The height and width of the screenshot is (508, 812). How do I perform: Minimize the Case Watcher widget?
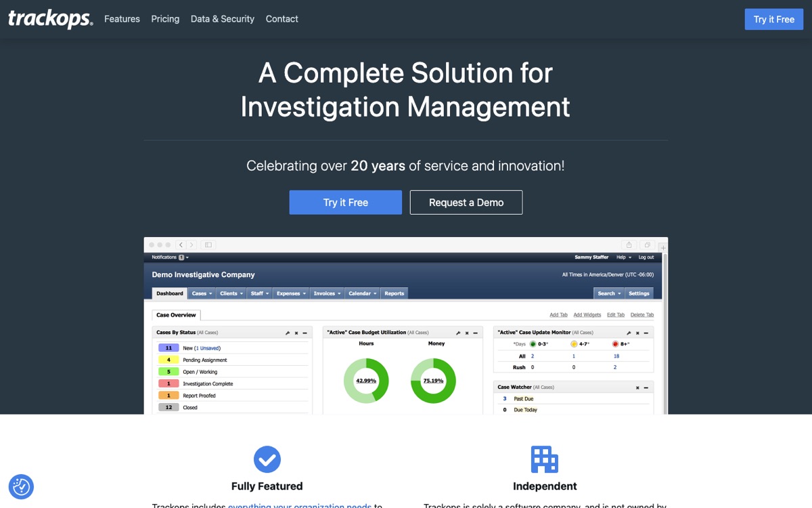(646, 387)
